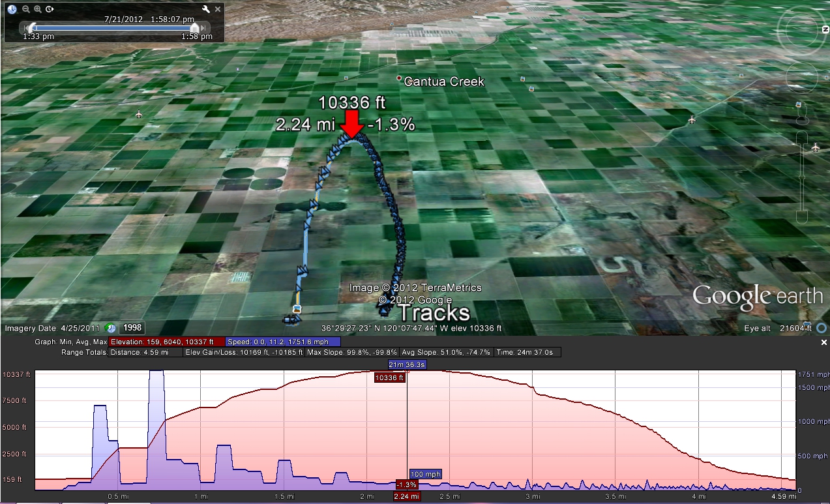Zoom out the time slider range
830x504 pixels.
point(25,8)
